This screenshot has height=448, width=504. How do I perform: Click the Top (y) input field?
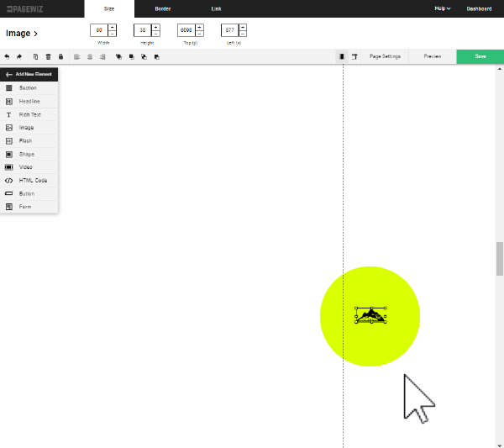click(x=186, y=30)
